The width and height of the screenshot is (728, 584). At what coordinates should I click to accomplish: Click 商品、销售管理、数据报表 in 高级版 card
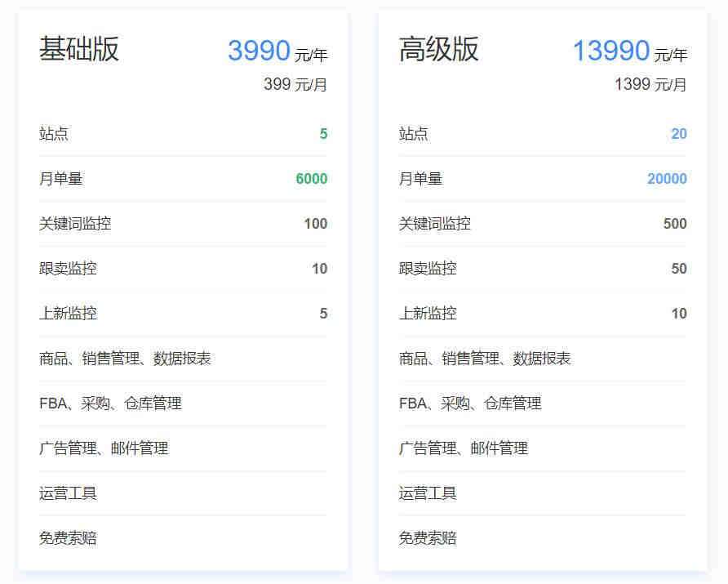pyautogui.click(x=485, y=359)
